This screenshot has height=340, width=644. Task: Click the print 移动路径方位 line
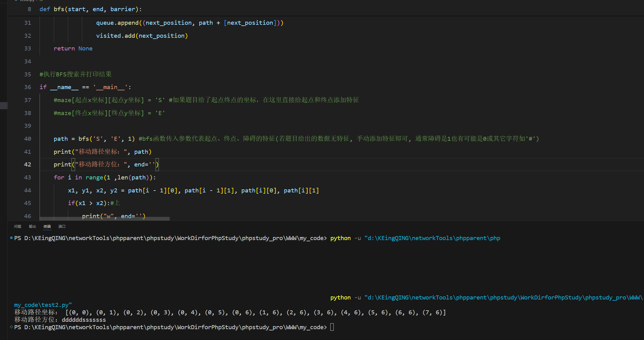pos(106,165)
